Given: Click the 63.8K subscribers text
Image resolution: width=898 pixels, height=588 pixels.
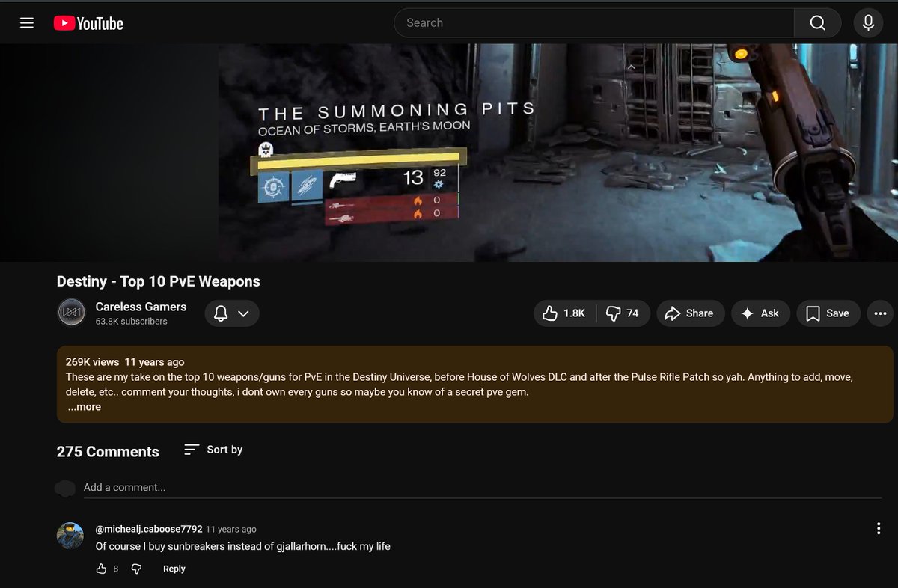Looking at the screenshot, I should pos(132,322).
